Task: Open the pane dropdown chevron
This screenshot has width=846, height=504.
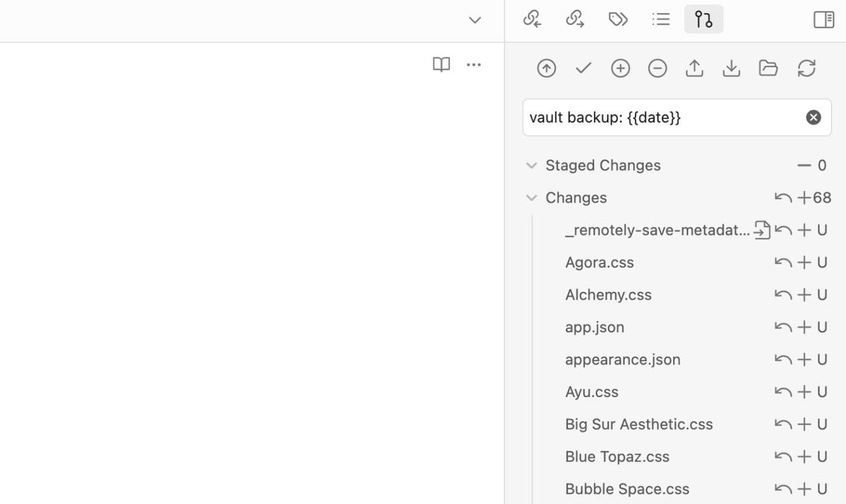Action: click(474, 19)
